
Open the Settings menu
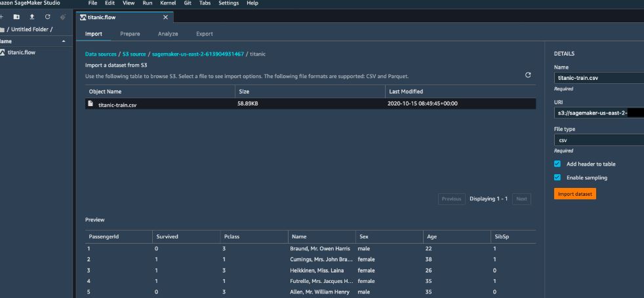point(228,3)
